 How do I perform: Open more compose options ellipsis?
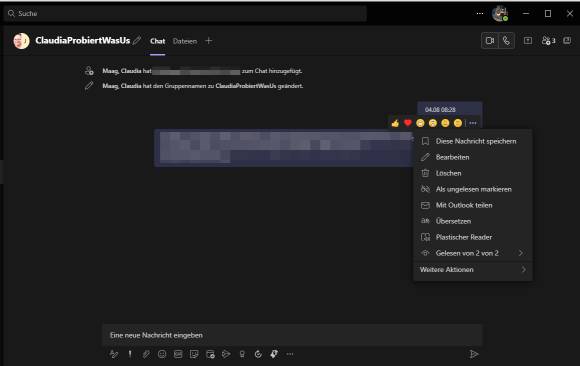(290, 354)
